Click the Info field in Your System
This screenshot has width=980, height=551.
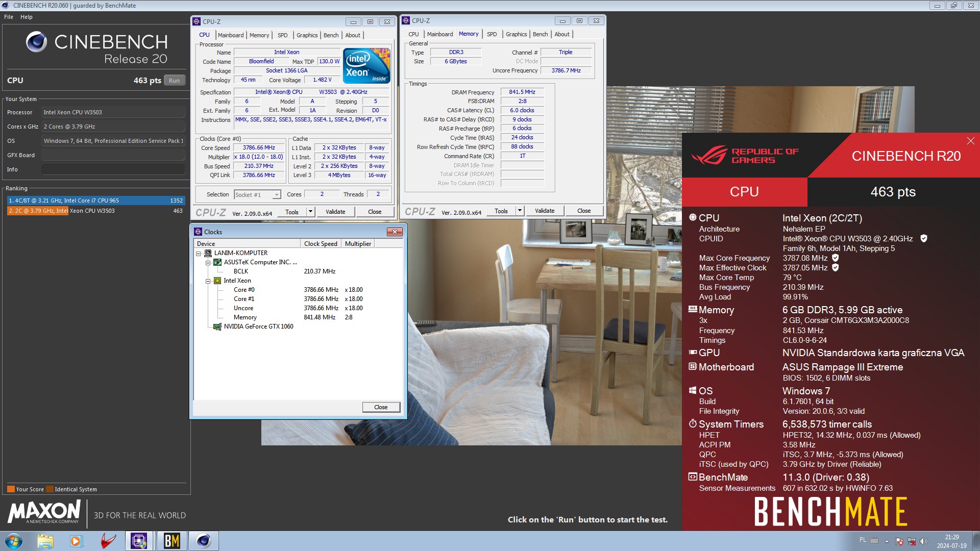[x=113, y=169]
